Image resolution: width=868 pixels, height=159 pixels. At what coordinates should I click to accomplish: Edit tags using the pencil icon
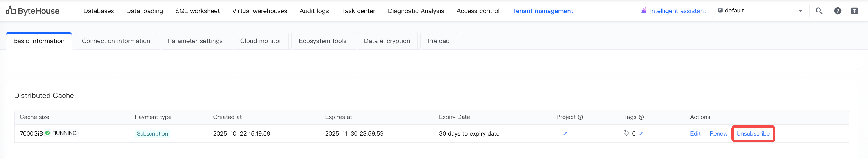(641, 134)
